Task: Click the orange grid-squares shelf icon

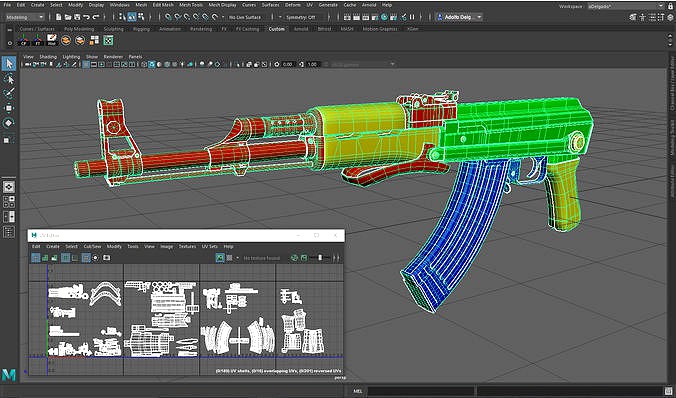Action: 94,41
